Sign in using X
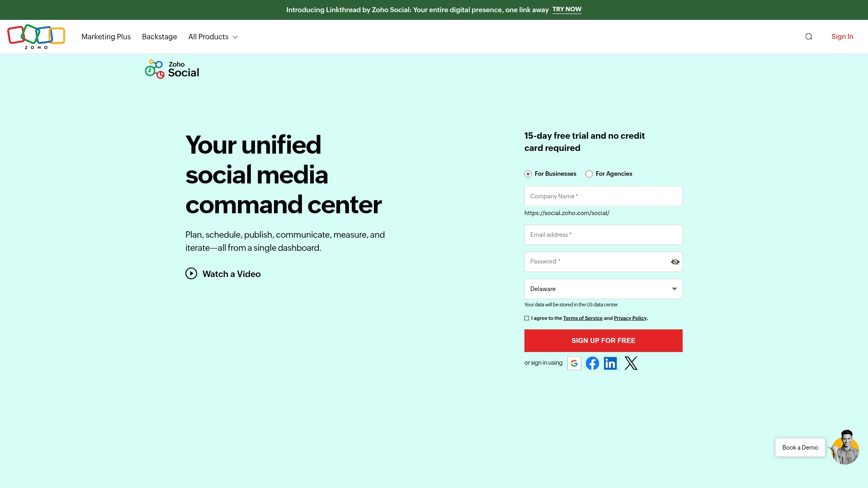The height and width of the screenshot is (488, 868). click(x=631, y=363)
